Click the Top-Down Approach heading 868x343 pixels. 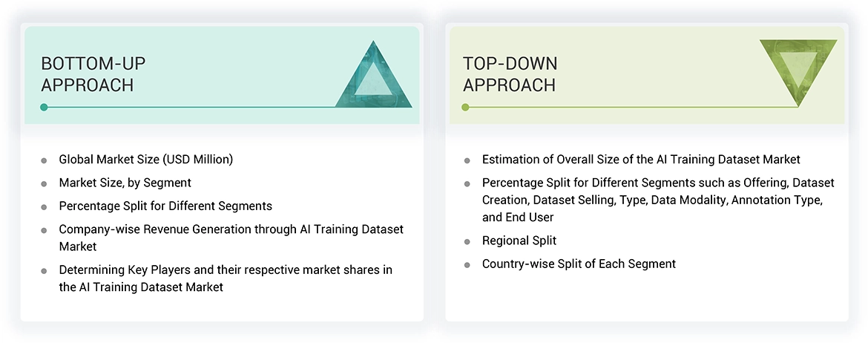click(510, 74)
